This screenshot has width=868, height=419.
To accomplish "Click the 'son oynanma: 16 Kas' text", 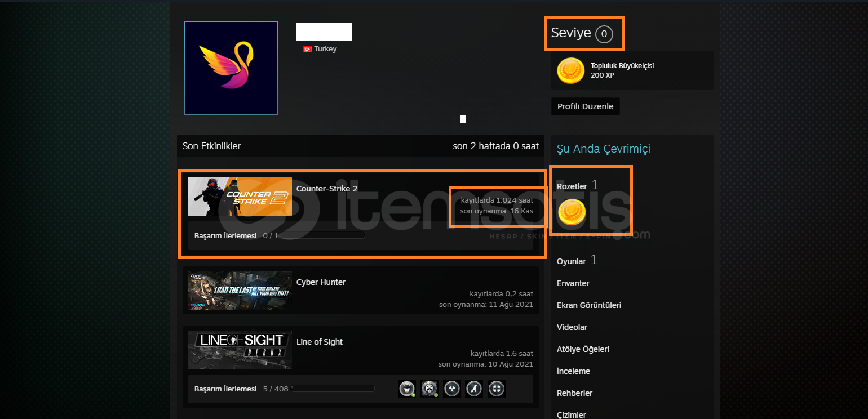I will 497,211.
